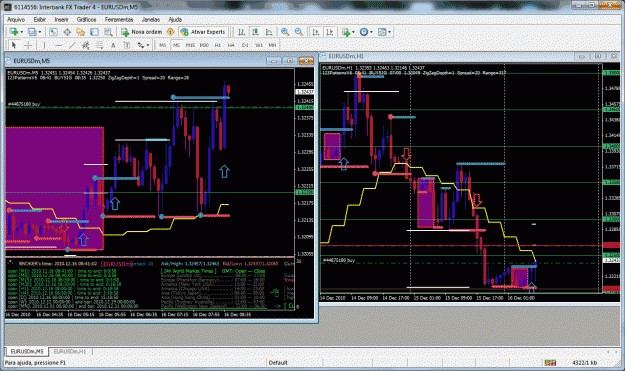Screen dimensions: 625x371
Task: Open the Inserir menu
Action: click(x=61, y=20)
